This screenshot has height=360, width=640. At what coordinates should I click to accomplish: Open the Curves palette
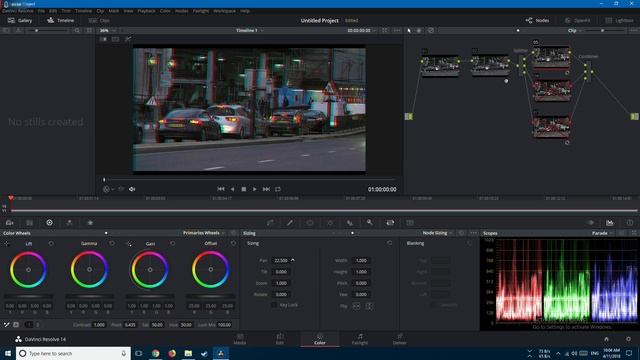pos(270,222)
